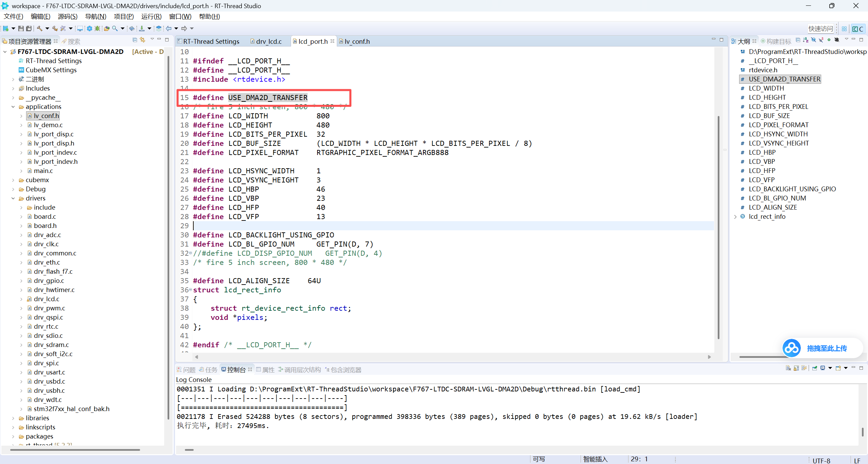Viewport: 868px width, 464px height.
Task: Click the blue gear settings icon
Action: [x=89, y=28]
